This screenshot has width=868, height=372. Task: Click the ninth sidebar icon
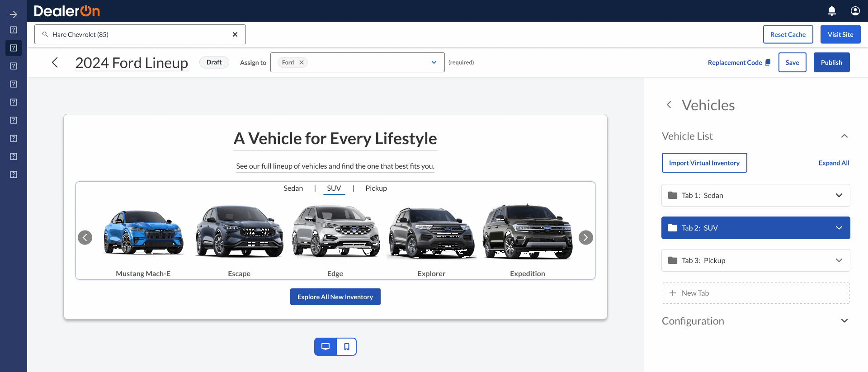(x=14, y=174)
